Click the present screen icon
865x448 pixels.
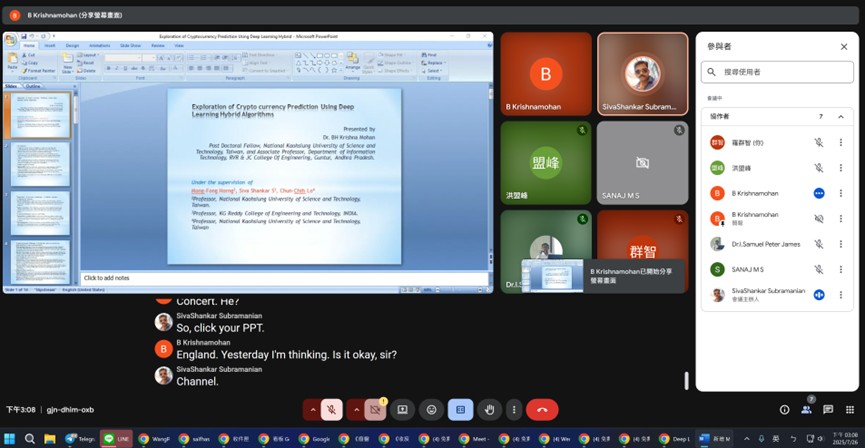pos(402,409)
